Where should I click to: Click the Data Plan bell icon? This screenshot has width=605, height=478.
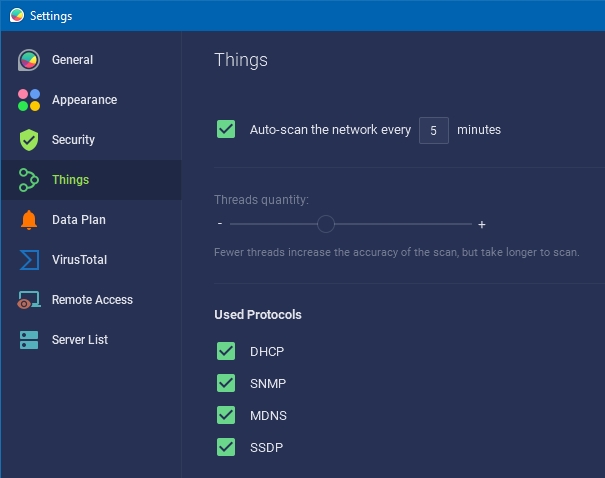tap(29, 220)
